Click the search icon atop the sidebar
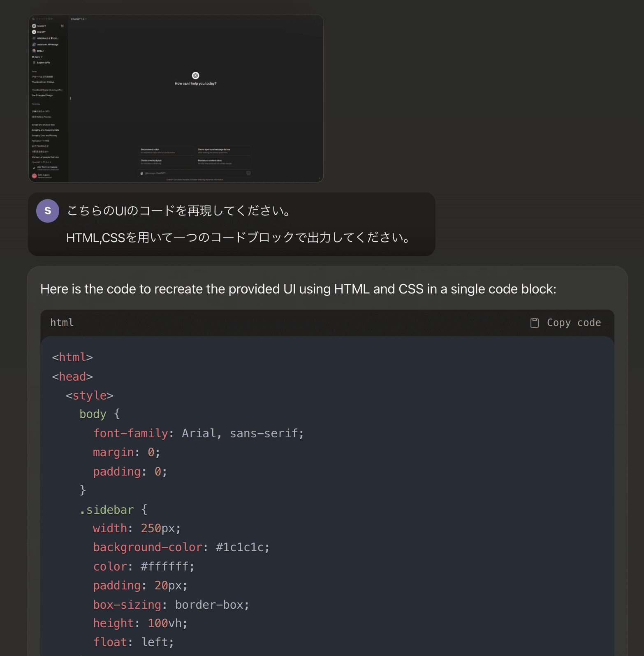The height and width of the screenshot is (656, 644). tap(34, 19)
